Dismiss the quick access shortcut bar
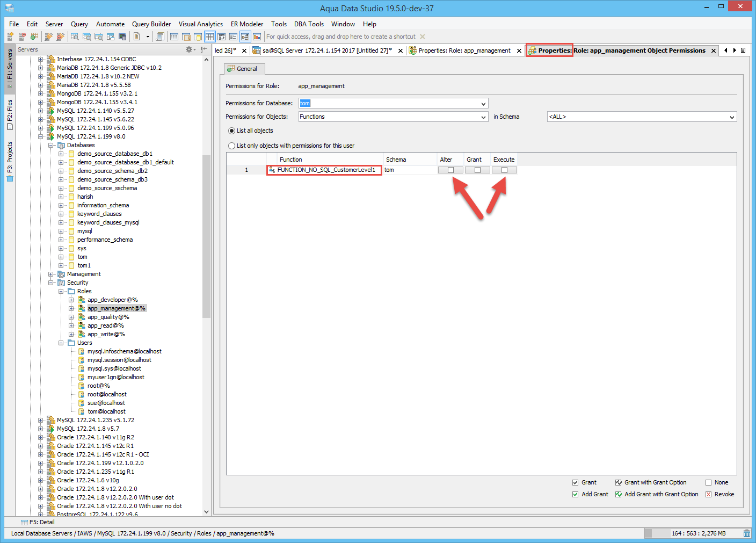756x543 pixels. (423, 37)
